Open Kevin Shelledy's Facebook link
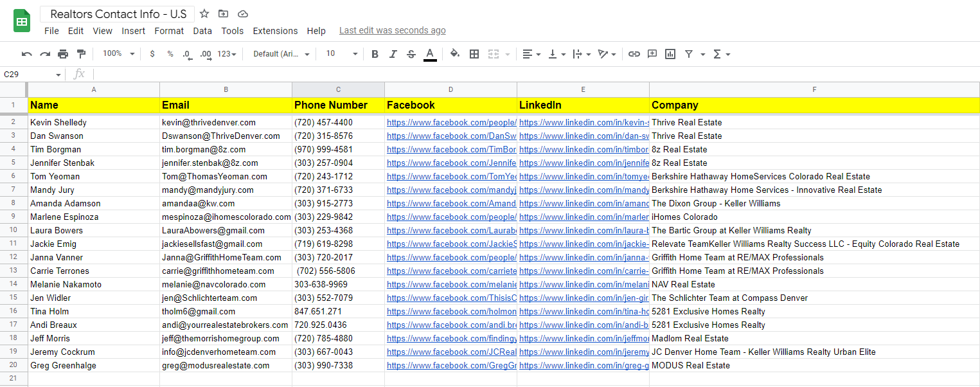 (451, 122)
